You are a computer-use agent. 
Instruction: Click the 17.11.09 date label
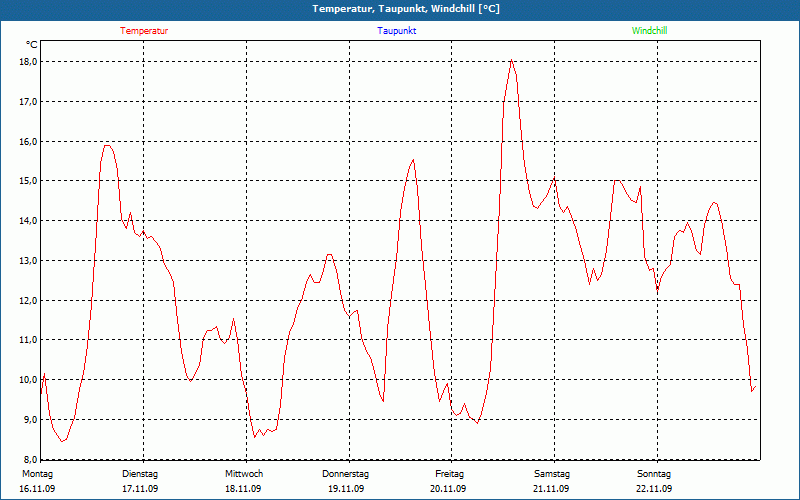tap(140, 489)
